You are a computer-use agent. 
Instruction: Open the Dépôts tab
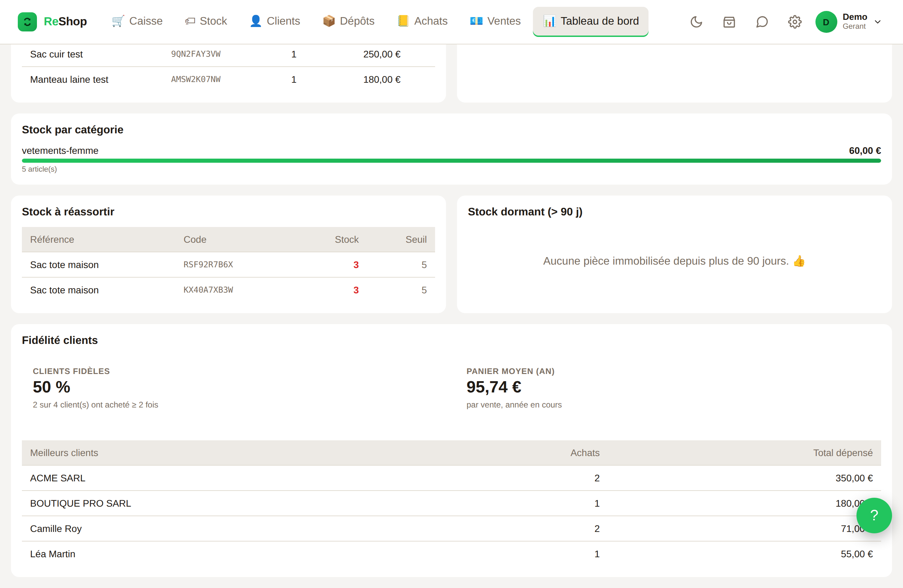tap(348, 21)
